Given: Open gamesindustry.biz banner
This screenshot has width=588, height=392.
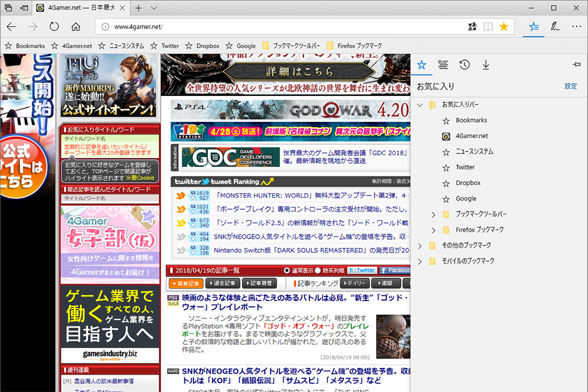Looking at the screenshot, I should pos(110,324).
